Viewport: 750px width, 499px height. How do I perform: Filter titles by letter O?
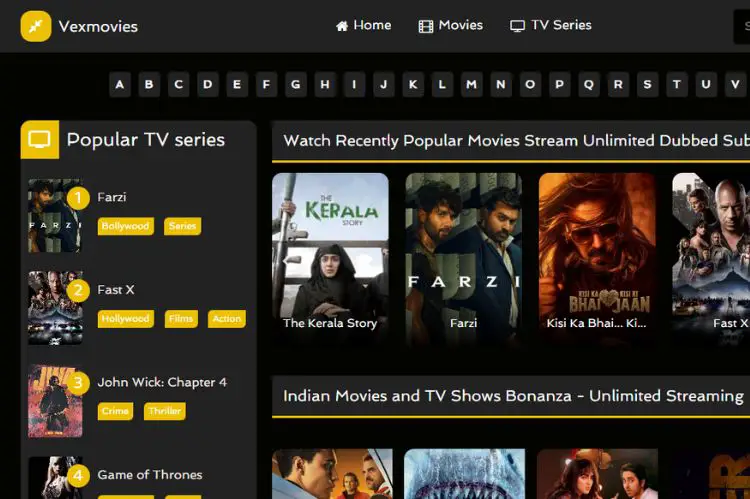point(530,85)
